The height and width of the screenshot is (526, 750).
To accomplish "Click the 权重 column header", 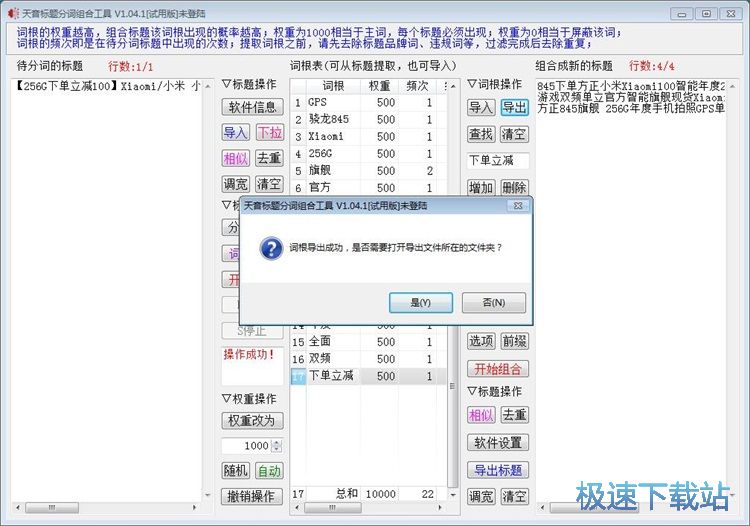I will point(379,86).
